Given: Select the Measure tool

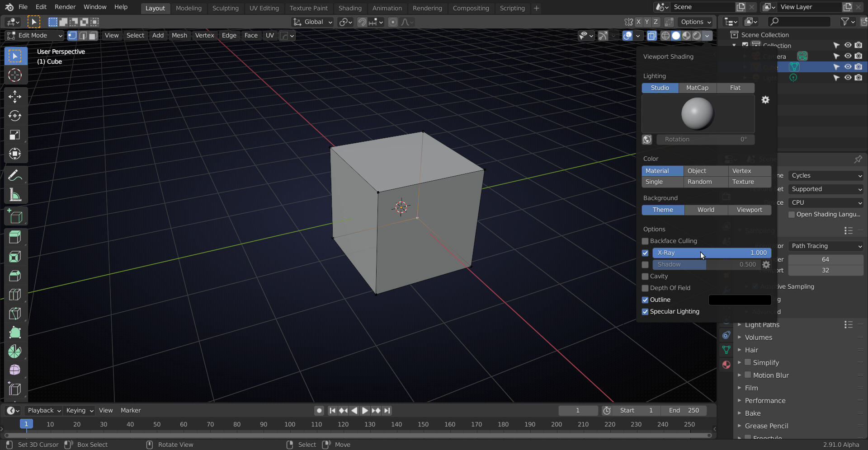Looking at the screenshot, I should pos(15,195).
